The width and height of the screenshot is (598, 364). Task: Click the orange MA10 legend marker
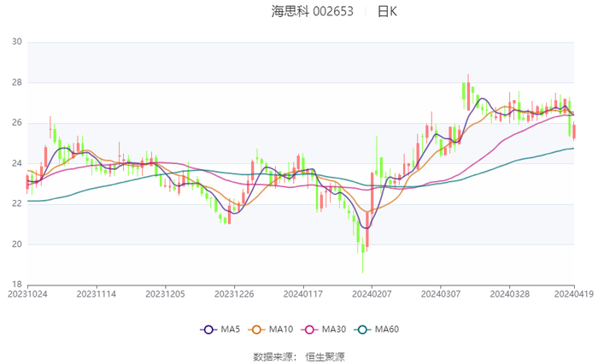click(x=255, y=330)
